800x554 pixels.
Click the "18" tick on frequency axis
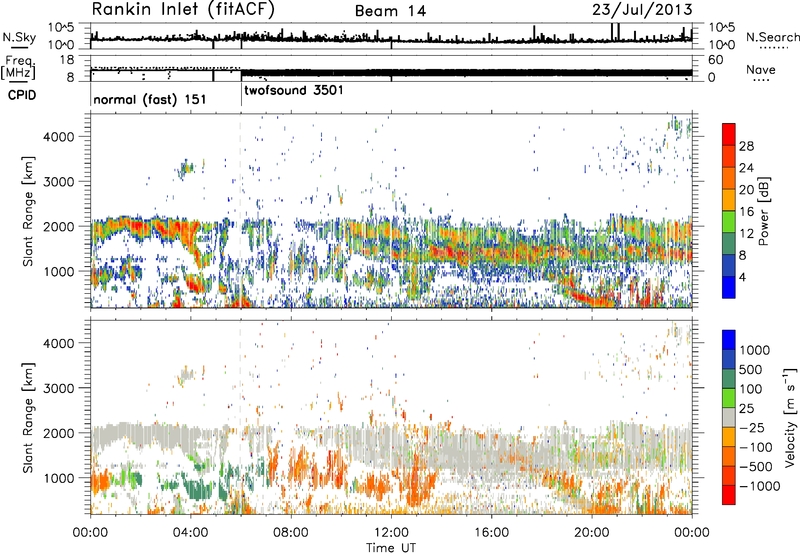click(66, 60)
